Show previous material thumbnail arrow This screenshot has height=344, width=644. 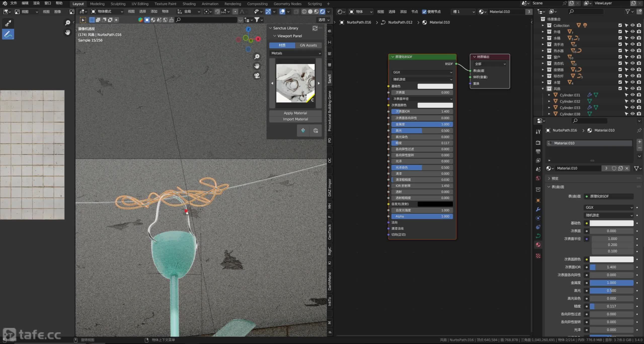pos(272,83)
